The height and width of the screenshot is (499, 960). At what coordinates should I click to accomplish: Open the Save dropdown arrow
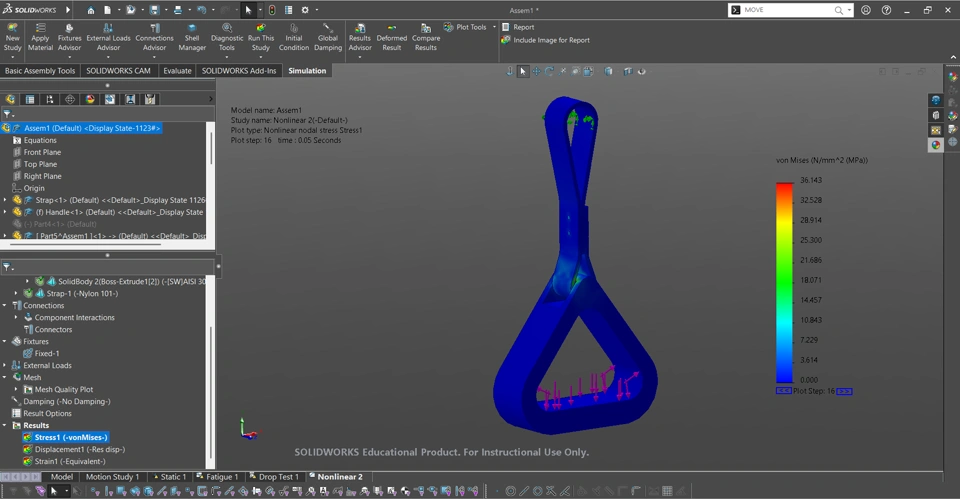click(165, 10)
